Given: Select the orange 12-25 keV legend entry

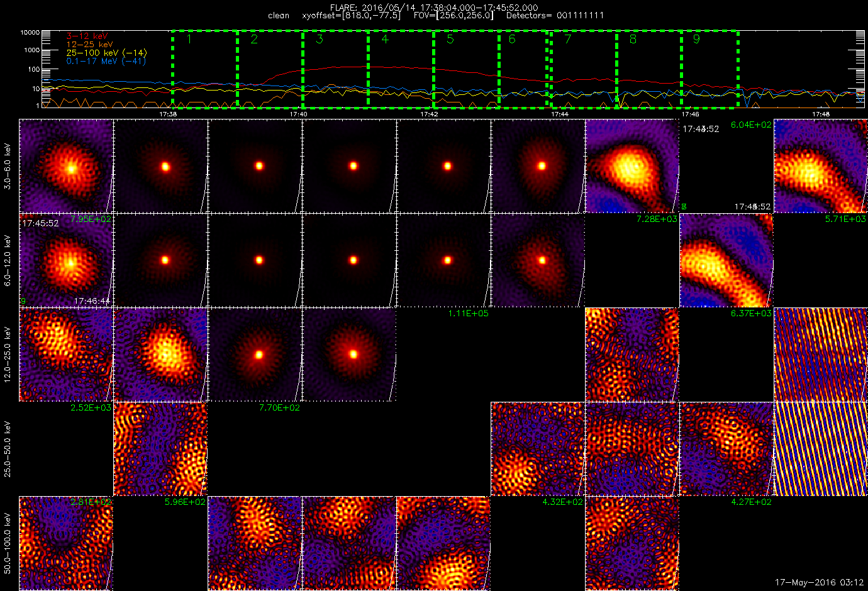Looking at the screenshot, I should point(89,45).
